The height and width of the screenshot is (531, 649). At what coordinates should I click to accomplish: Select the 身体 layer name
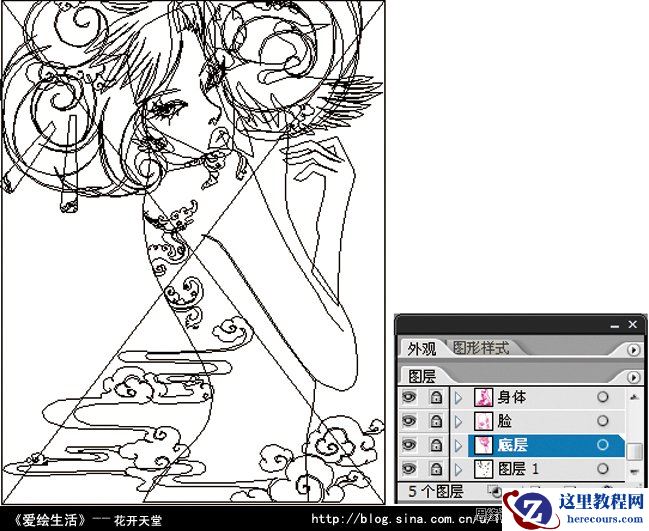512,397
